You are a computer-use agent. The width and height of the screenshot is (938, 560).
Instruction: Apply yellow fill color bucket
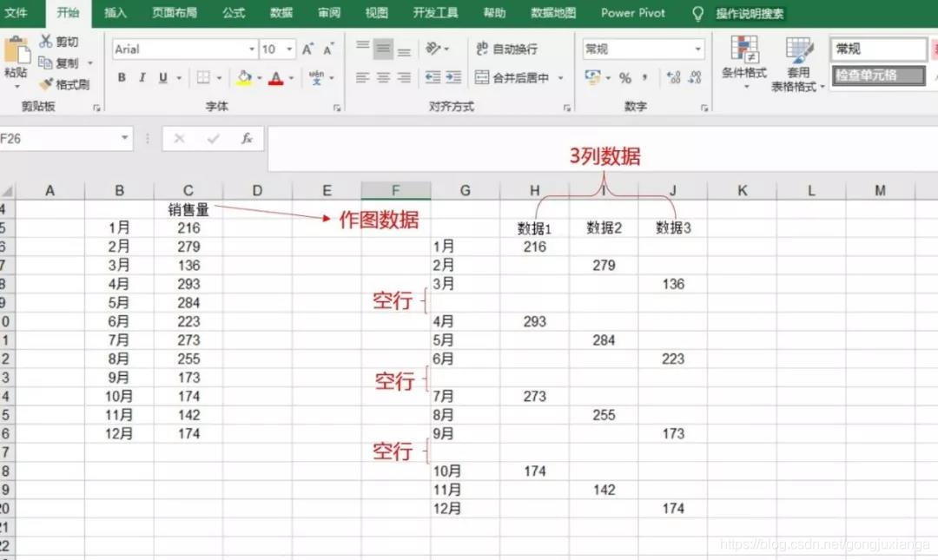point(244,78)
